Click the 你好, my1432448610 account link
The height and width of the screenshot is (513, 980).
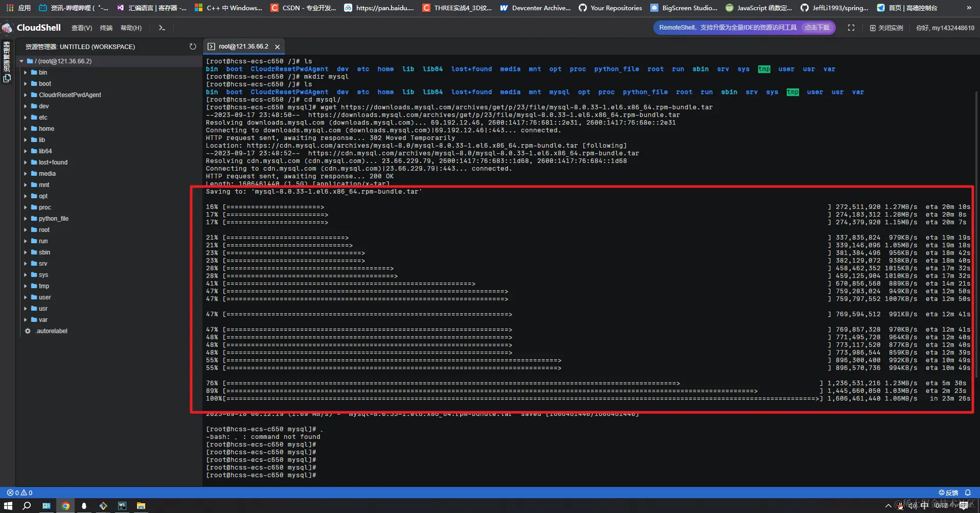point(945,28)
